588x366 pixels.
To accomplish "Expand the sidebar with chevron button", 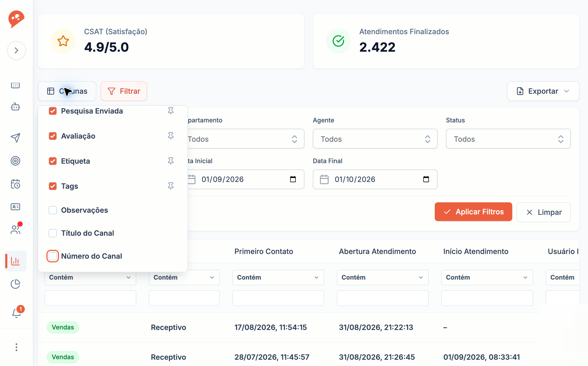I will (x=16, y=50).
